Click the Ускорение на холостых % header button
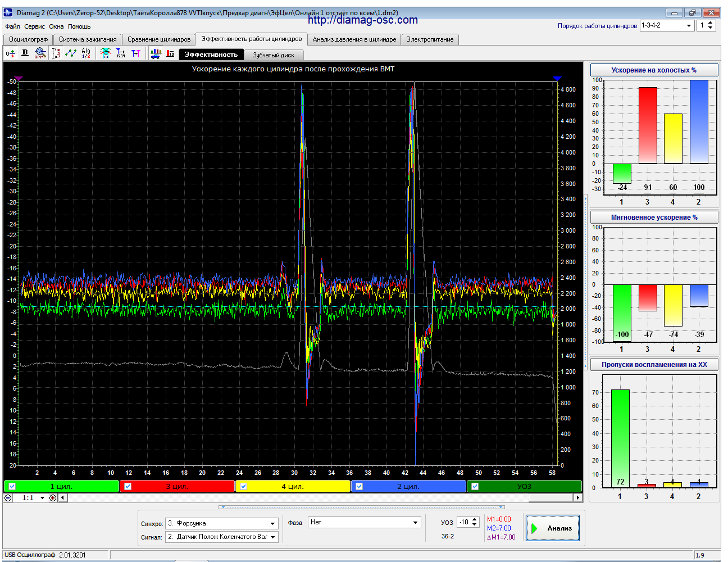 [654, 70]
